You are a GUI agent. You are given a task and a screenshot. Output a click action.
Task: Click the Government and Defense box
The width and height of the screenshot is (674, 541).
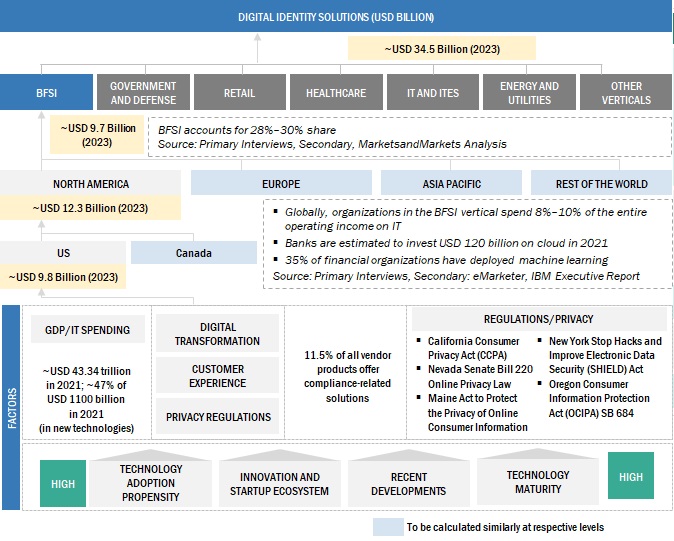point(143,93)
